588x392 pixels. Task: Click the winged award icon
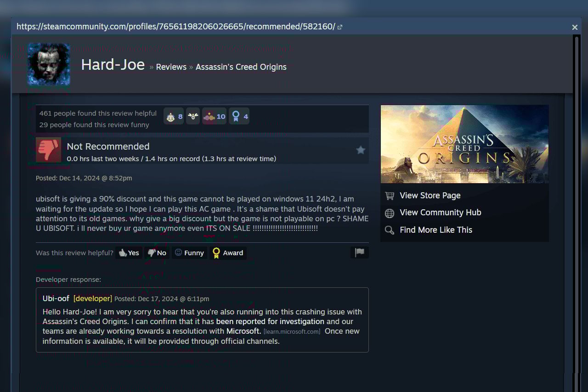pos(193,117)
